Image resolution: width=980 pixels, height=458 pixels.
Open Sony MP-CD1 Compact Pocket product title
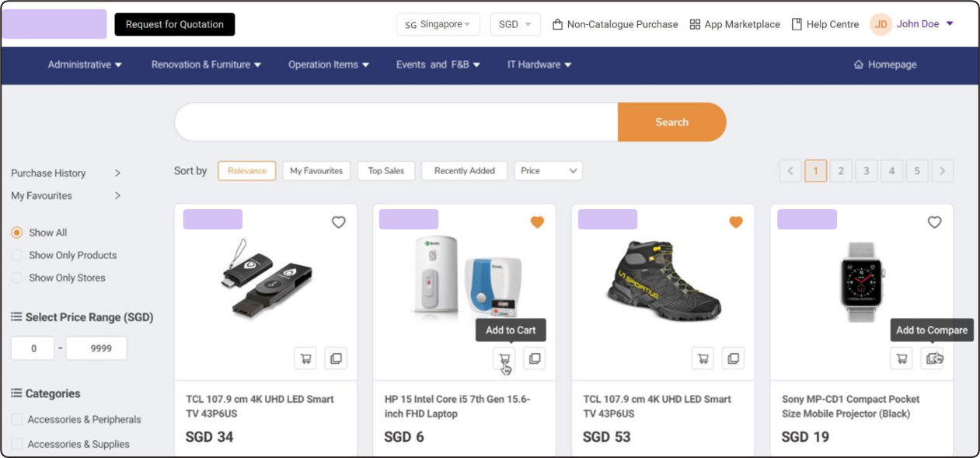click(850, 406)
